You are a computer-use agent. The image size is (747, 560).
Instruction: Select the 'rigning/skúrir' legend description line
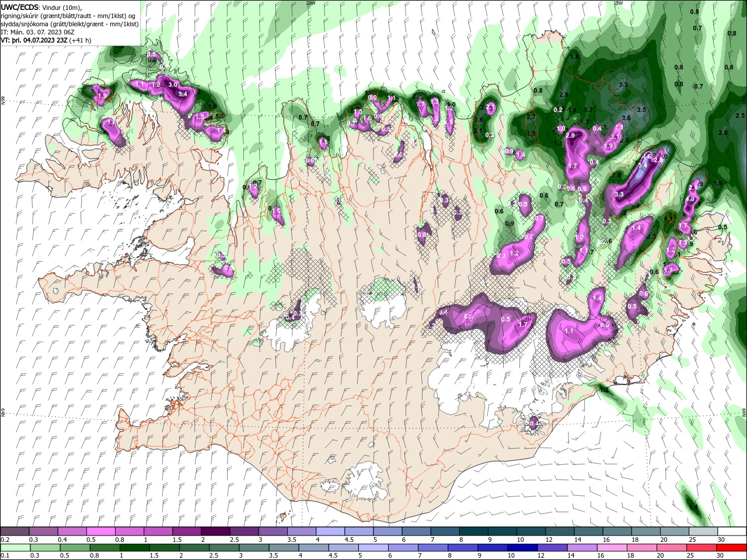coord(69,16)
